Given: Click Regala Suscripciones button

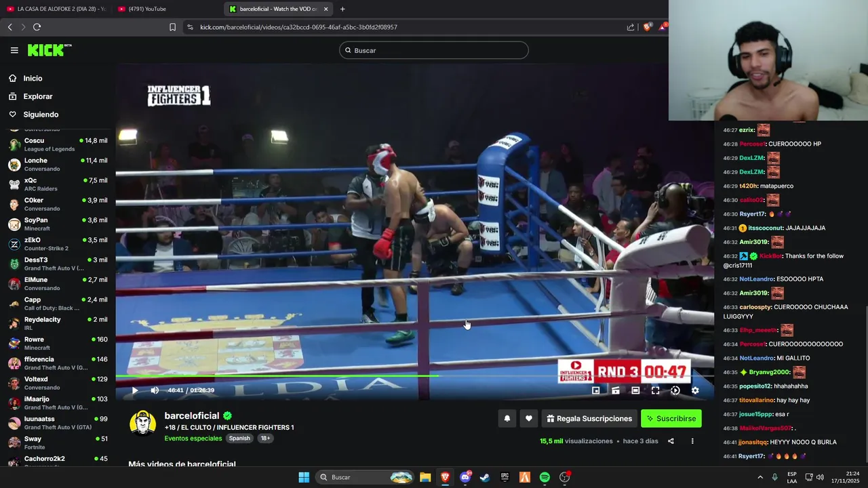Looking at the screenshot, I should (589, 419).
